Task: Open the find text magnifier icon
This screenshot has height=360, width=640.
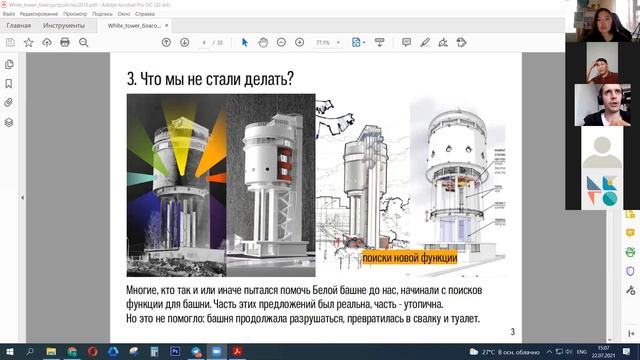Action: (84, 42)
